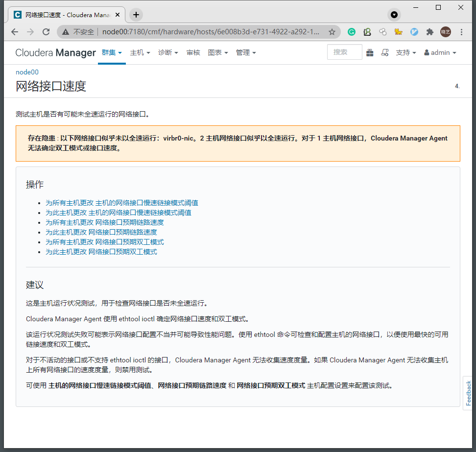This screenshot has height=452, width=476.
Task: Click the tab search dropdown circle
Action: pyautogui.click(x=394, y=15)
